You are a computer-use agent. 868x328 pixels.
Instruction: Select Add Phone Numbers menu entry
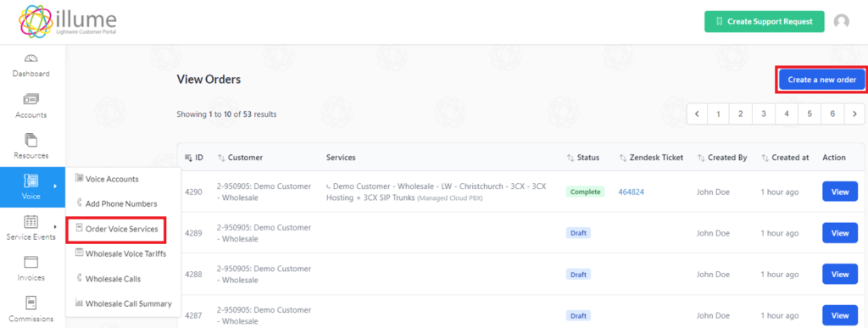[116, 203]
